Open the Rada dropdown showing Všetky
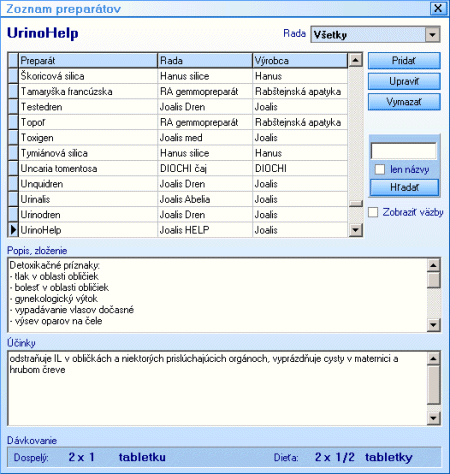Viewport: 450px width, 474px height. (432, 35)
